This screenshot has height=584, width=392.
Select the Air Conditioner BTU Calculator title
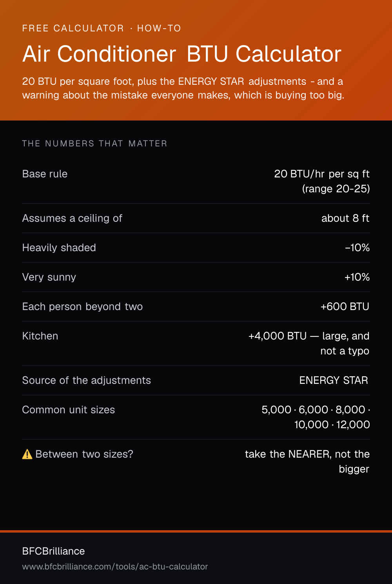pos(182,54)
